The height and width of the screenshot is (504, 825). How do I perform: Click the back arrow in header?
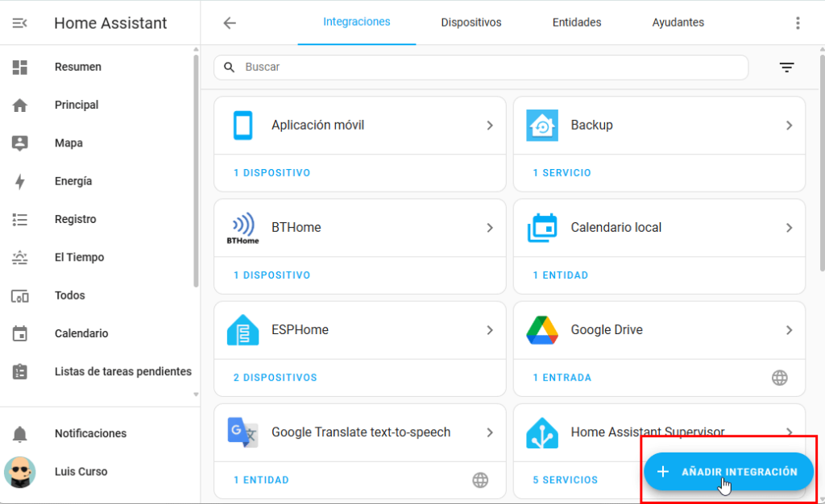230,23
